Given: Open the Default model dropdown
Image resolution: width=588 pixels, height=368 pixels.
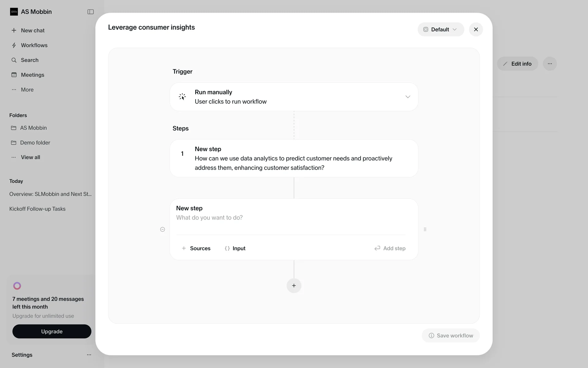Looking at the screenshot, I should tap(440, 29).
